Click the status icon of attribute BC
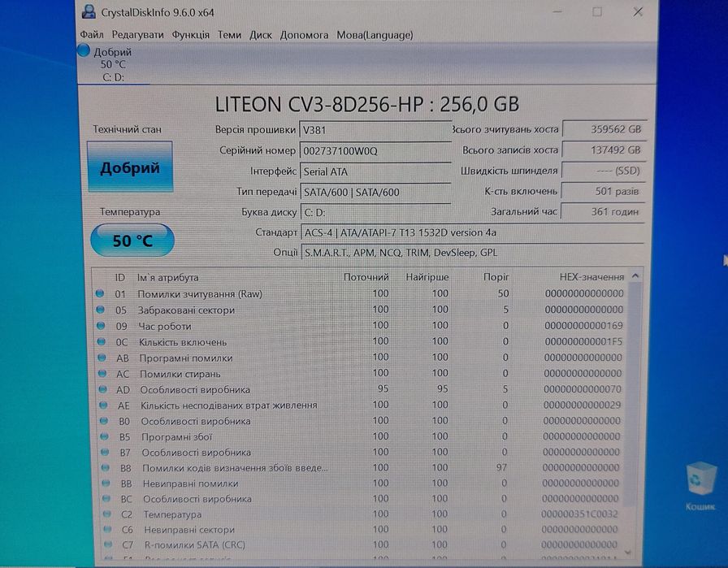 [106, 498]
